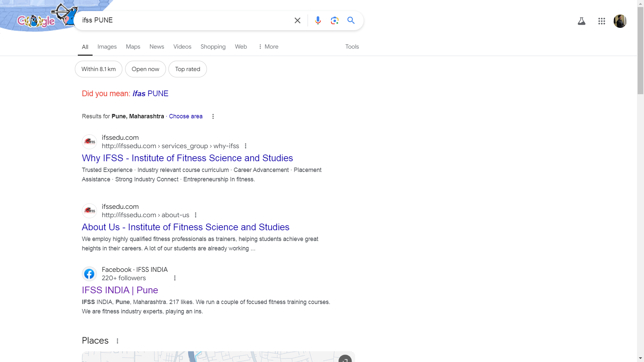Open Google Lens image search icon
Viewport: 644px width, 362px height.
pos(334,20)
